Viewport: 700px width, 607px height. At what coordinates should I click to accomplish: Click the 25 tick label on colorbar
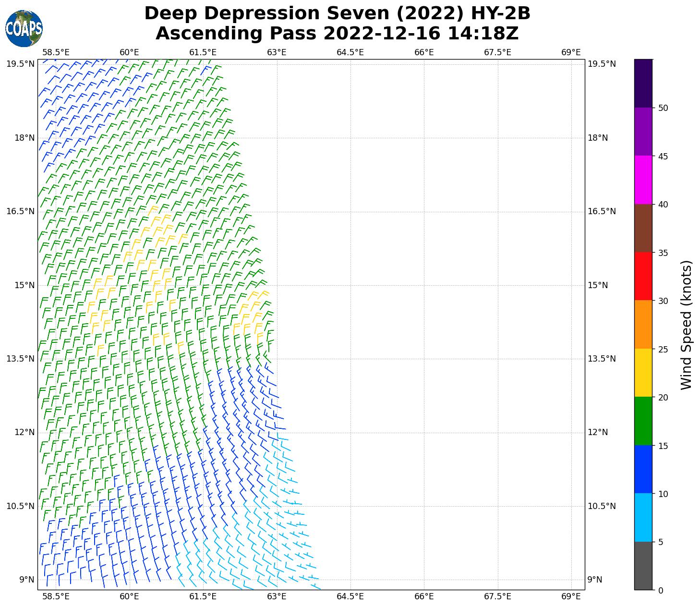pos(663,349)
